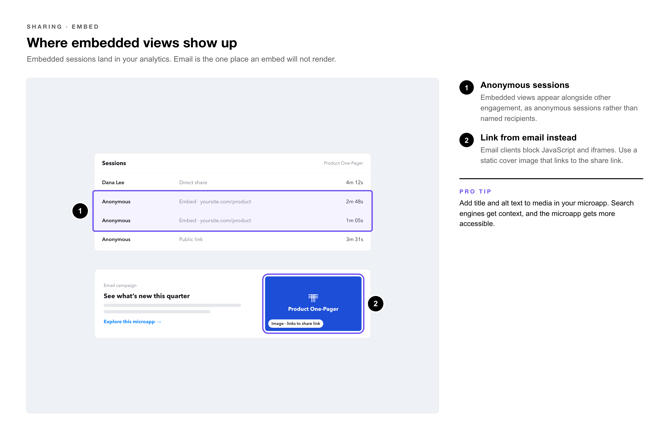This screenshot has width=670, height=430.
Task: Select the Dana Lee session name
Action: point(113,183)
